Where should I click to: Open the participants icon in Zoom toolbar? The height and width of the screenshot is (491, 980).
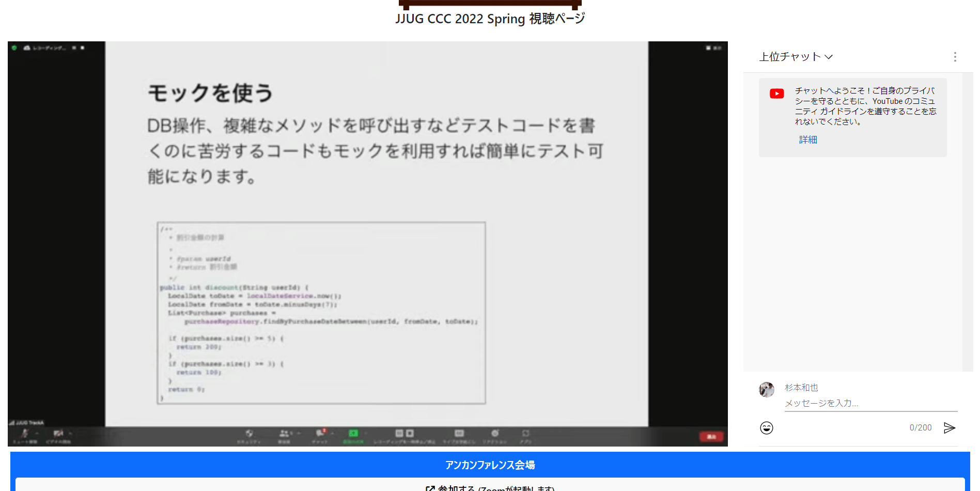click(x=284, y=433)
